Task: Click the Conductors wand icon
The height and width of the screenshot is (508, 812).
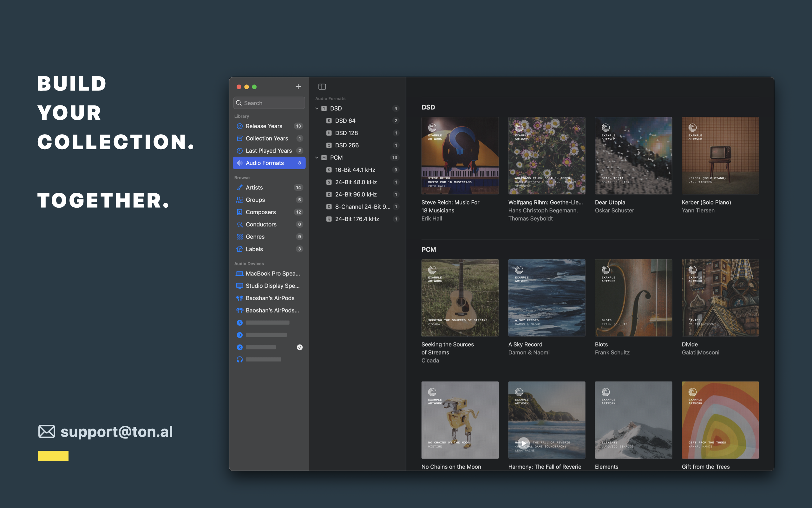Action: (239, 224)
